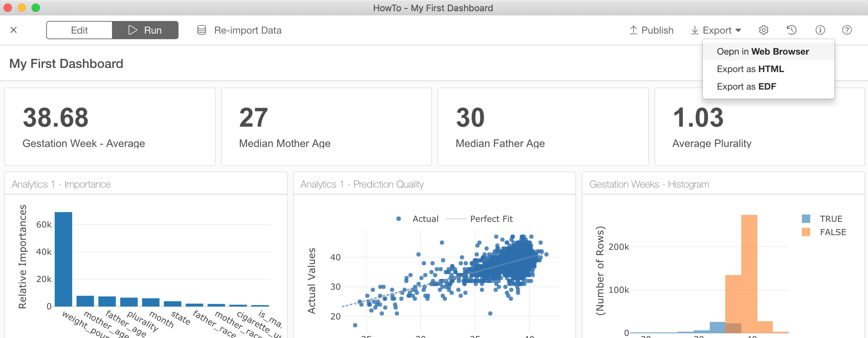Click the Median Father Age label
This screenshot has height=338, width=868.
(500, 143)
